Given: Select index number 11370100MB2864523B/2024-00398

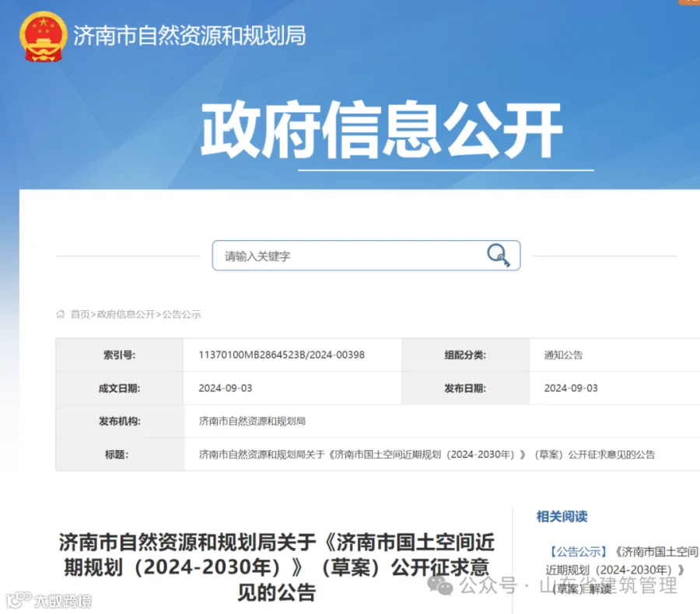Looking at the screenshot, I should pyautogui.click(x=282, y=354).
